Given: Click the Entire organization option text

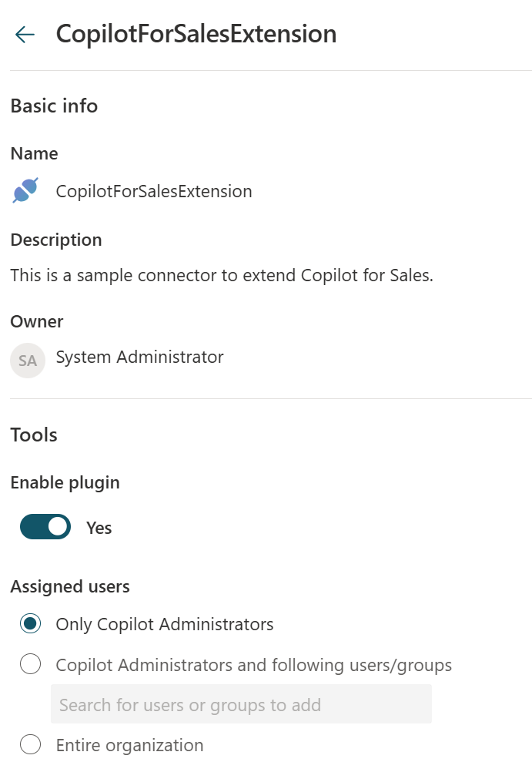Looking at the screenshot, I should [x=129, y=745].
